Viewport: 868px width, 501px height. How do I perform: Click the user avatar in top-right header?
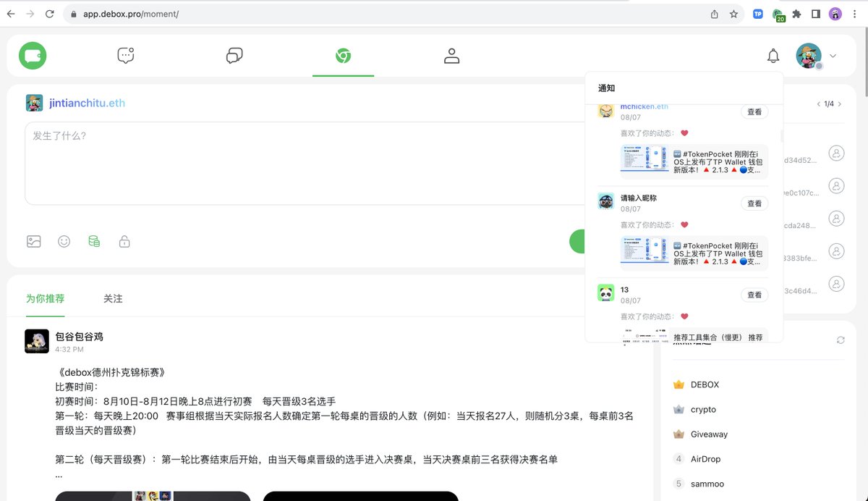pos(809,56)
